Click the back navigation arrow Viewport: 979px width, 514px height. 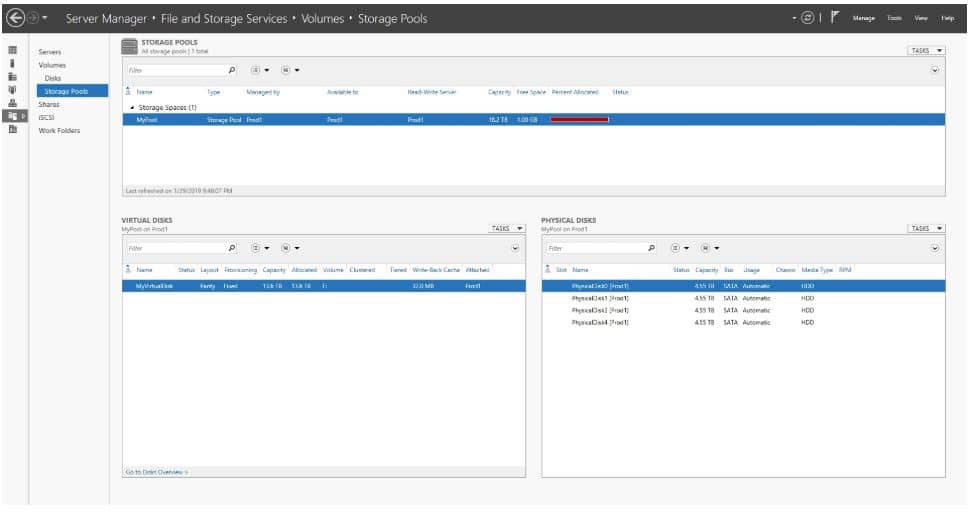coord(15,19)
